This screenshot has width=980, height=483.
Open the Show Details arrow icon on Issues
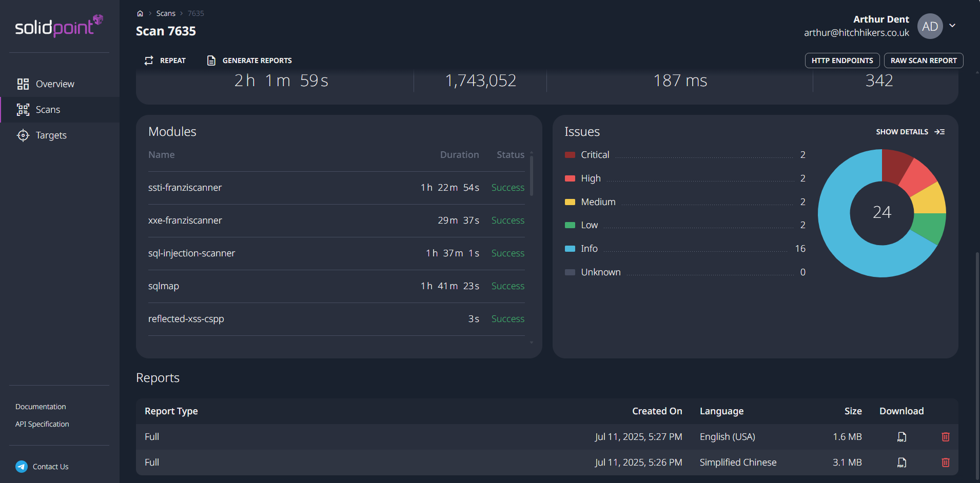pos(940,131)
